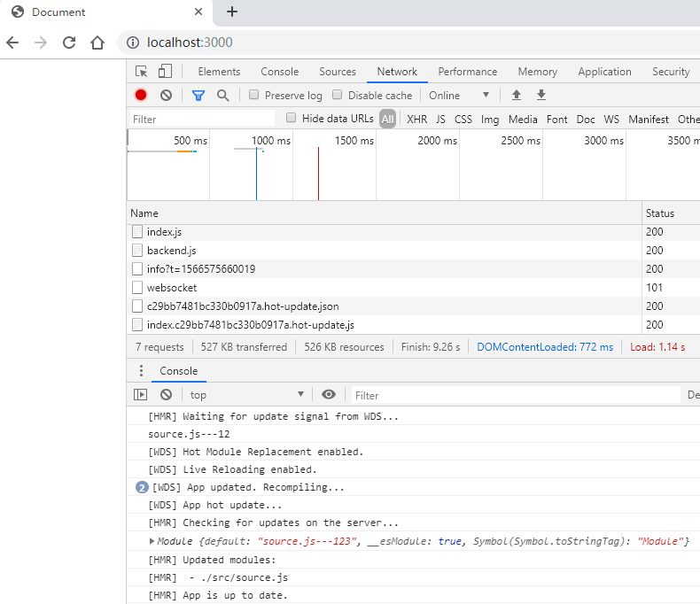Clear the console output

click(166, 394)
